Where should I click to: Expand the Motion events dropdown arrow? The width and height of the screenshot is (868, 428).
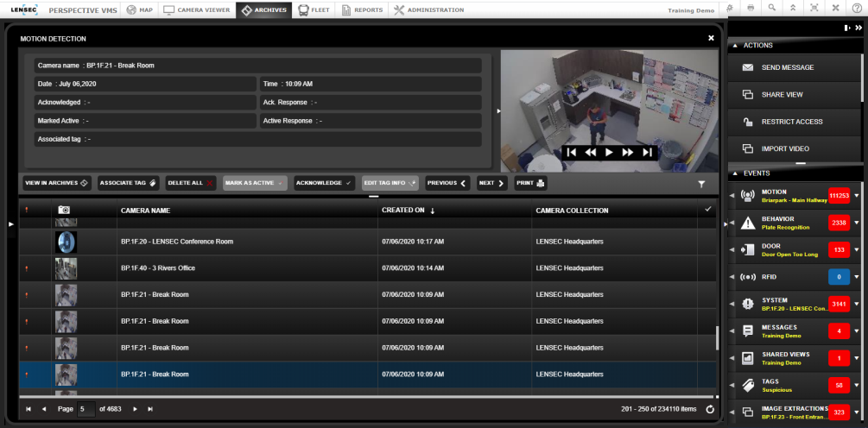(x=857, y=196)
